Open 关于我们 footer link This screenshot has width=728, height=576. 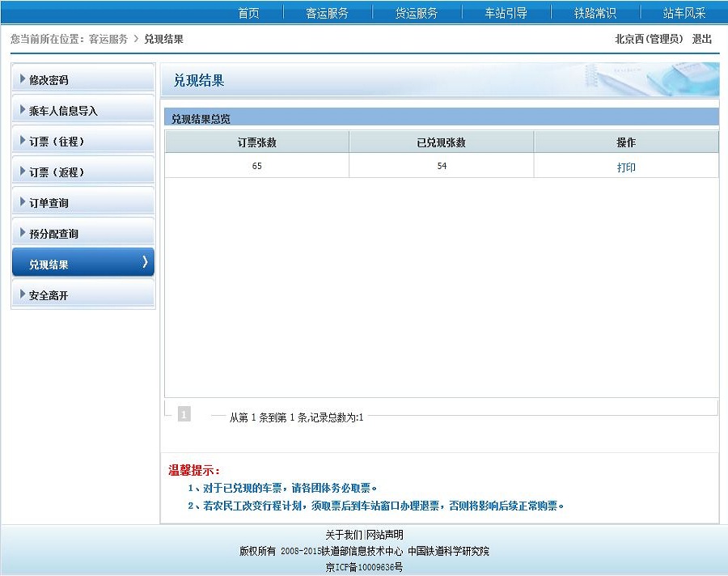point(344,535)
